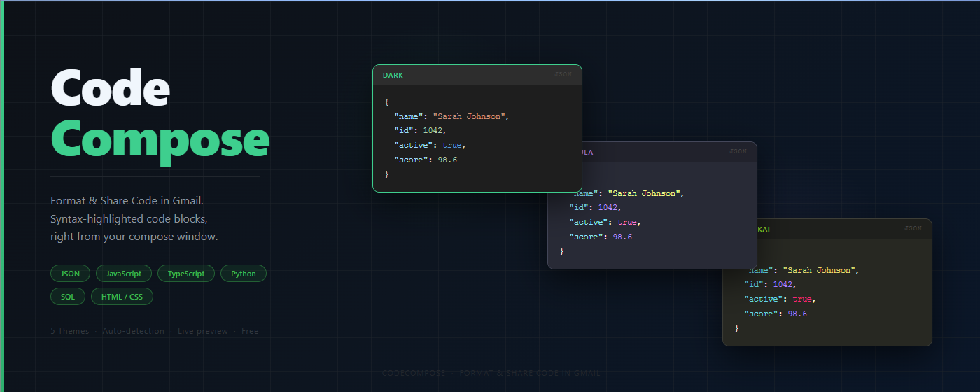The image size is (980, 392).
Task: Click the JSON language pill
Action: click(70, 274)
